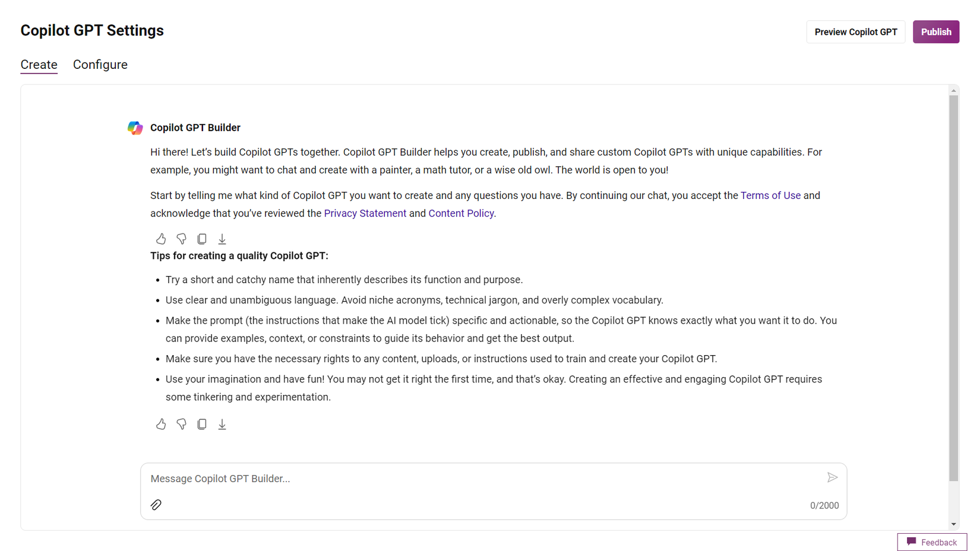The width and height of the screenshot is (980, 551).
Task: Like the first Copilot GPT Builder message
Action: tap(161, 239)
